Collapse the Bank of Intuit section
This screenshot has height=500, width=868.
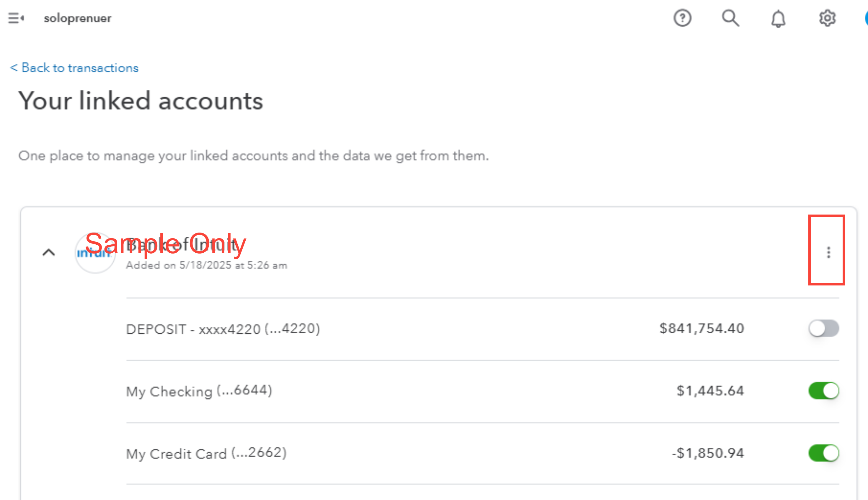pos(49,253)
